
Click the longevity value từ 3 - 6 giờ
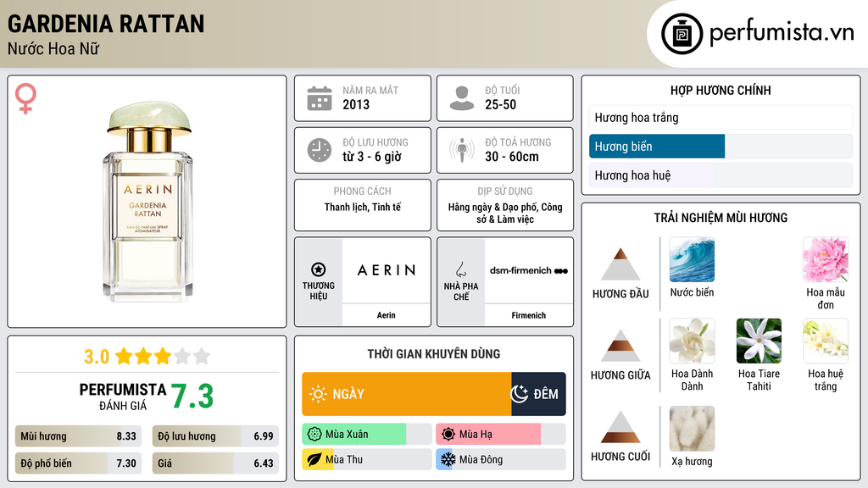tap(371, 157)
